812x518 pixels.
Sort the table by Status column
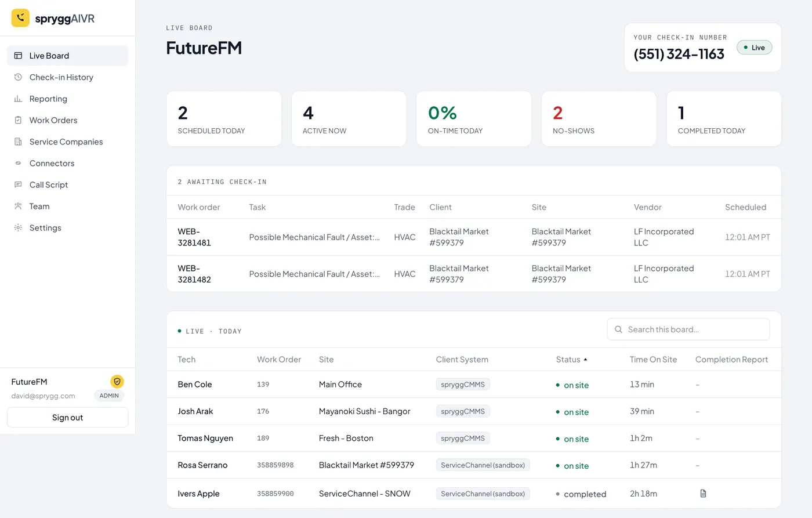click(x=571, y=360)
